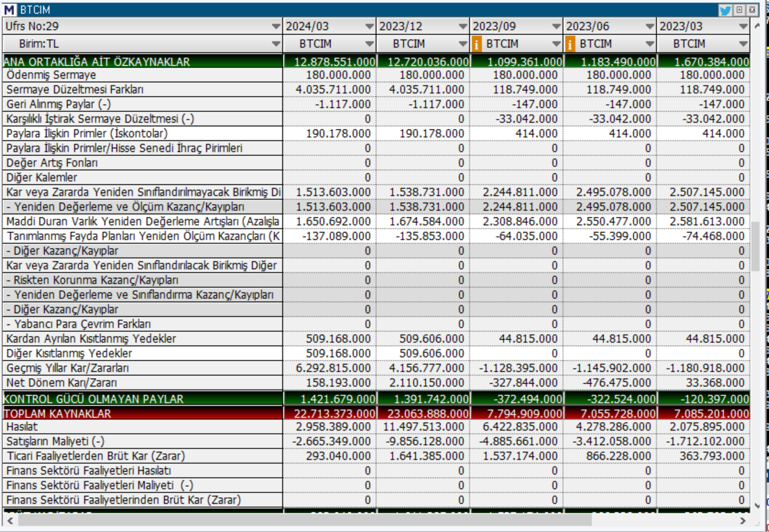Image resolution: width=769 pixels, height=532 pixels.
Task: Select the Değer Artış Fonları row
Action: coord(143,163)
